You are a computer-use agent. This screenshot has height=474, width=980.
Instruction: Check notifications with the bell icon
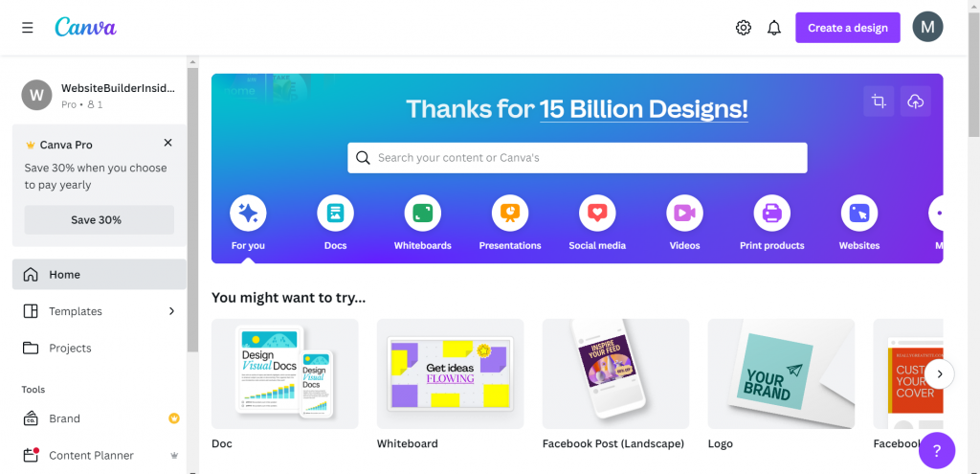pyautogui.click(x=774, y=28)
